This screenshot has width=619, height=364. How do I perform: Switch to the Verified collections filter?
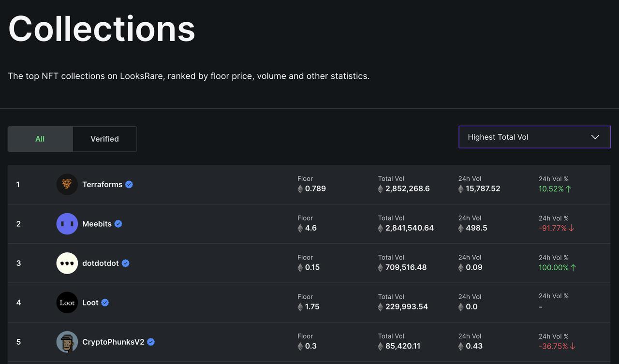point(104,139)
